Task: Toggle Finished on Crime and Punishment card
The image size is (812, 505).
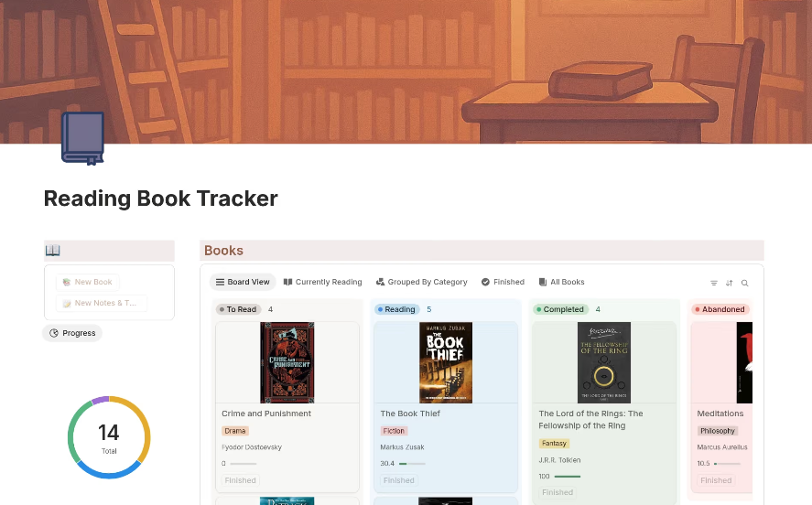Action: pyautogui.click(x=241, y=479)
